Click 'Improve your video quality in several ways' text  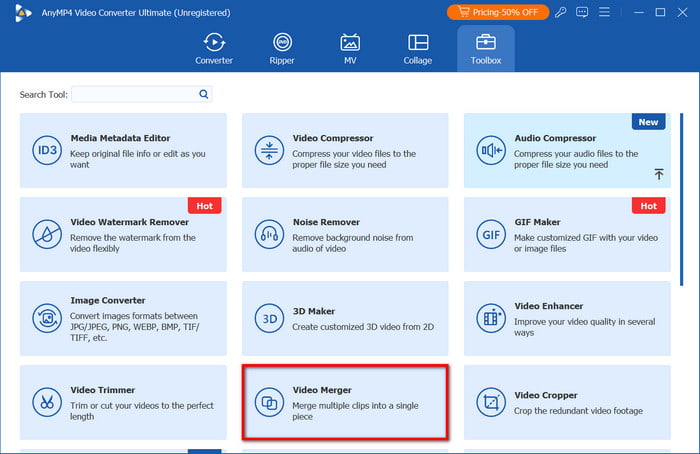click(584, 327)
